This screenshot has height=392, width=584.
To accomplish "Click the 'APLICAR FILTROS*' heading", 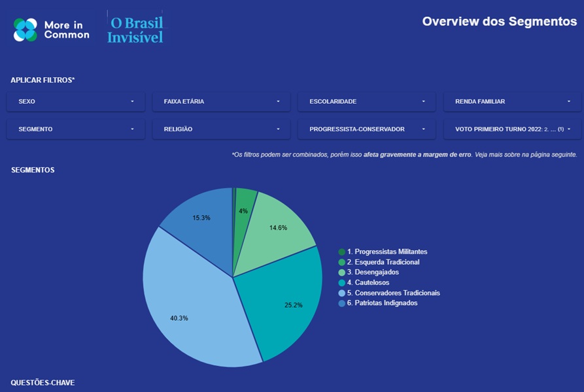I will (x=43, y=80).
